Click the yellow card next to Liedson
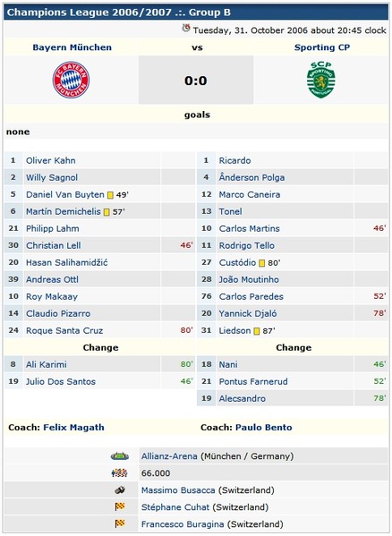This screenshot has width=392, height=536. pos(257,331)
